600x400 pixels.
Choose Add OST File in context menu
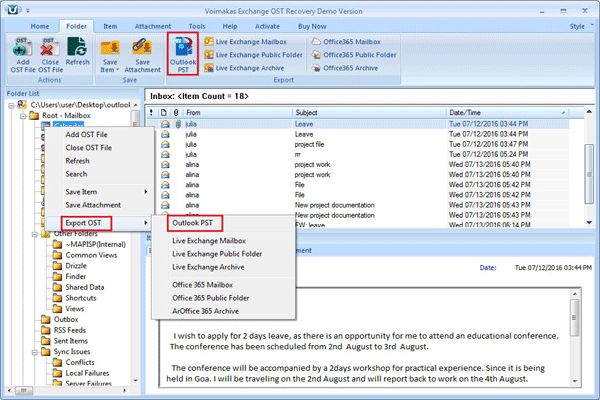pos(99,134)
